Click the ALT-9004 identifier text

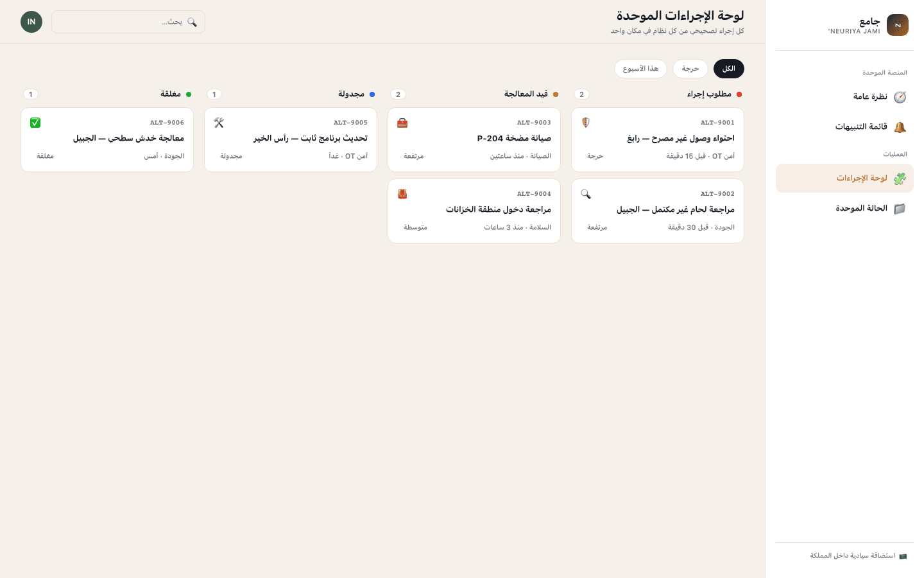pyautogui.click(x=534, y=194)
